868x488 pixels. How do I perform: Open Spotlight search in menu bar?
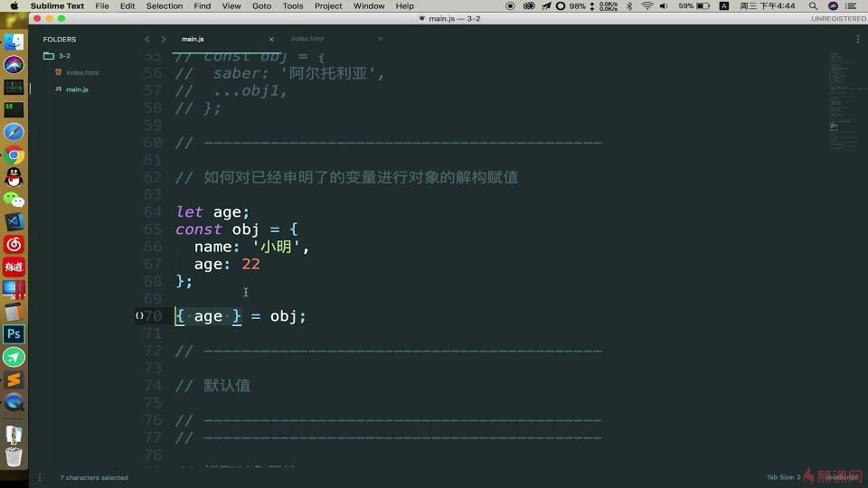tap(813, 6)
